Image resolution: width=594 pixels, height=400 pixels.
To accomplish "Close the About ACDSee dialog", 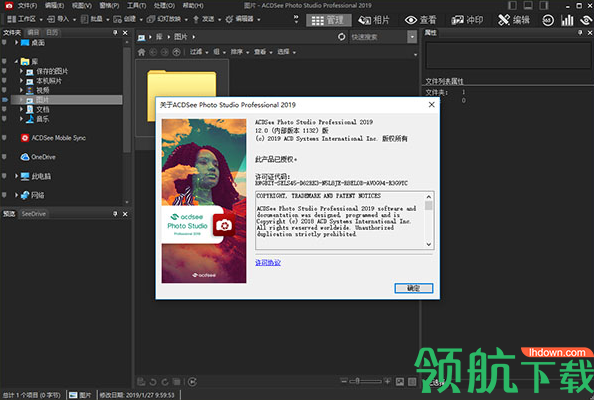I will [431, 105].
